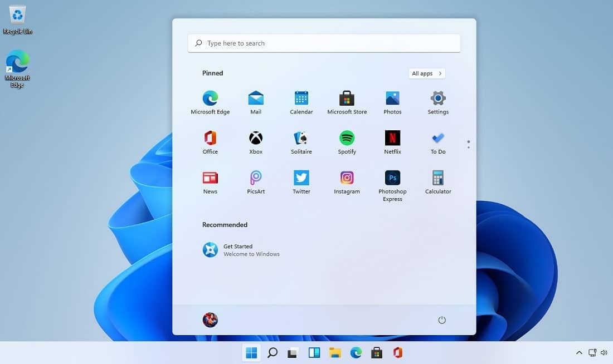Open Microsoft Store from pinned apps
The width and height of the screenshot is (613, 364).
[x=347, y=103]
